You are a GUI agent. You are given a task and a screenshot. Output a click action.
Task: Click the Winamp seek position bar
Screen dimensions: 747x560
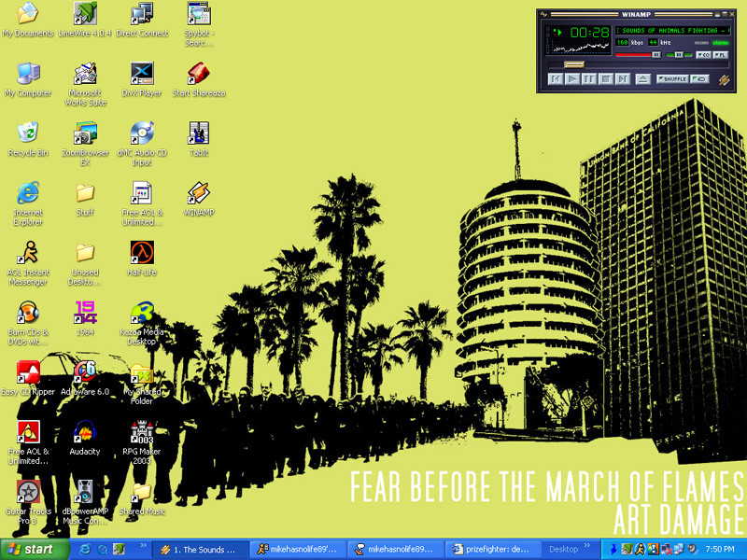click(x=638, y=64)
